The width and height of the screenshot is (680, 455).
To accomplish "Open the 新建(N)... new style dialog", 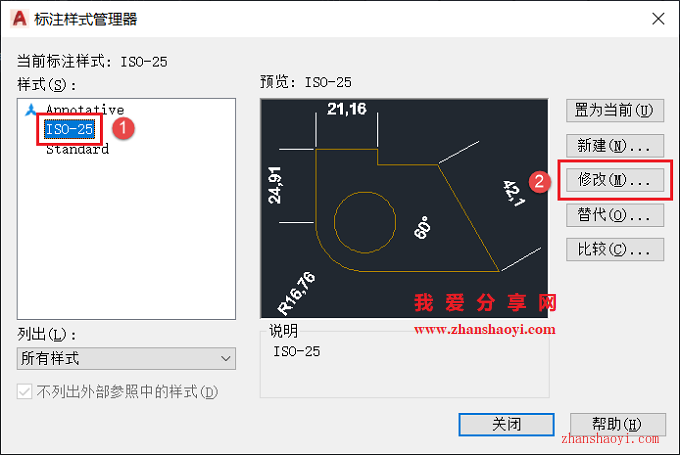I will [615, 146].
